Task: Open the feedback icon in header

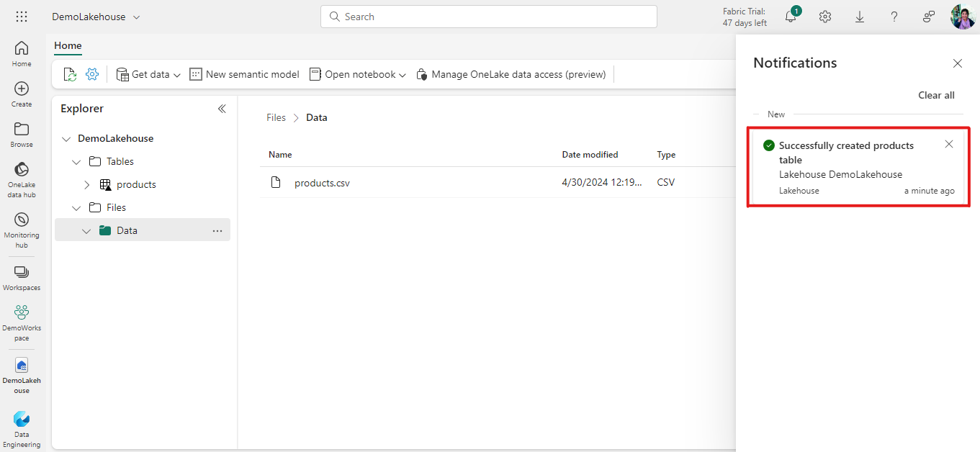Action: click(929, 17)
